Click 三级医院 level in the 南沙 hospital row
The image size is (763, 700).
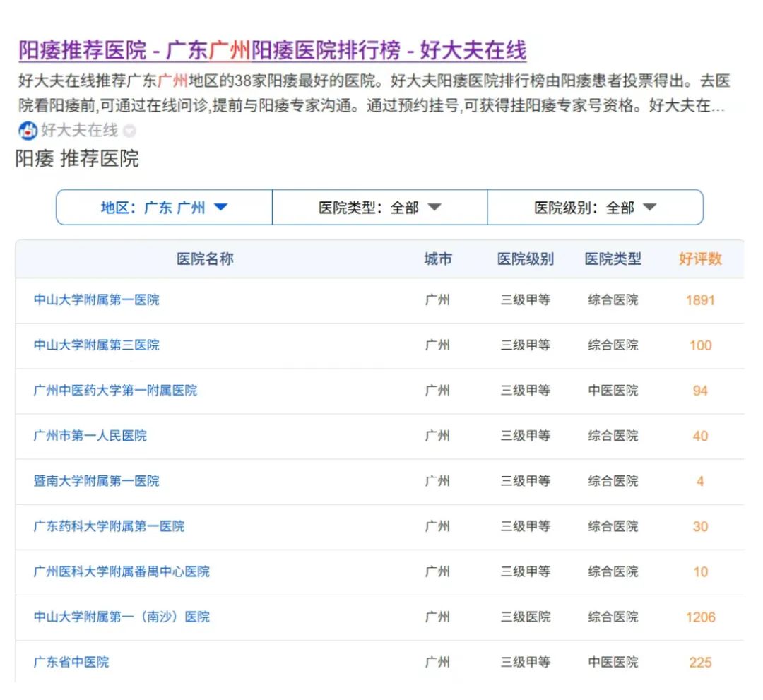pyautogui.click(x=526, y=617)
